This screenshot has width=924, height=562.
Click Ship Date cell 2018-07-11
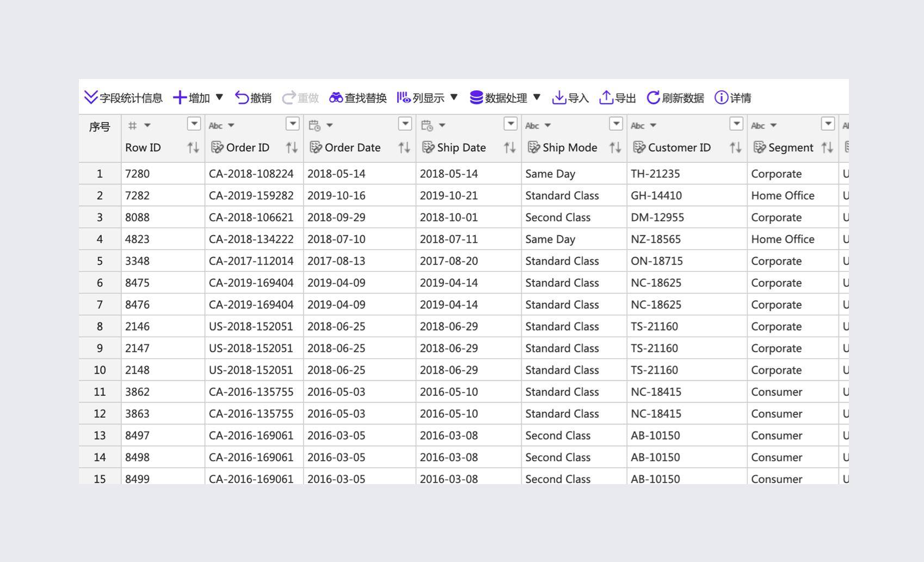(469, 239)
